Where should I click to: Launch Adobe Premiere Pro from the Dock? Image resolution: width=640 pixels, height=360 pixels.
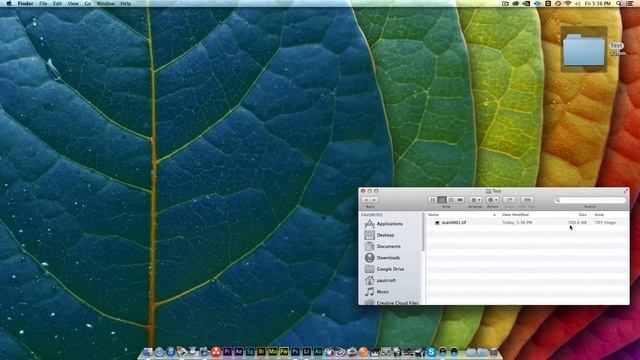click(x=227, y=352)
